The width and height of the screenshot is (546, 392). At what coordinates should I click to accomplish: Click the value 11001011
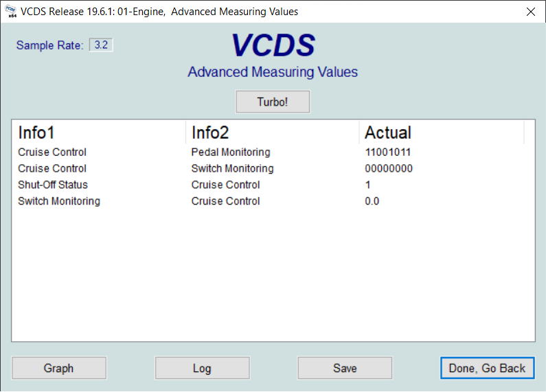tap(388, 152)
